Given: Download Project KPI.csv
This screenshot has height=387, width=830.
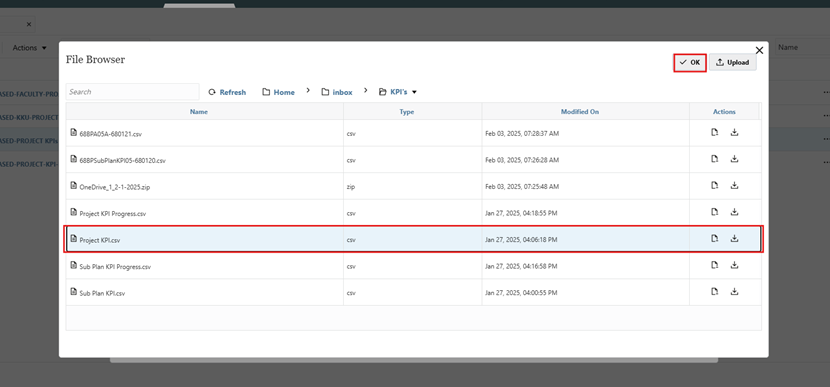Looking at the screenshot, I should (x=734, y=238).
